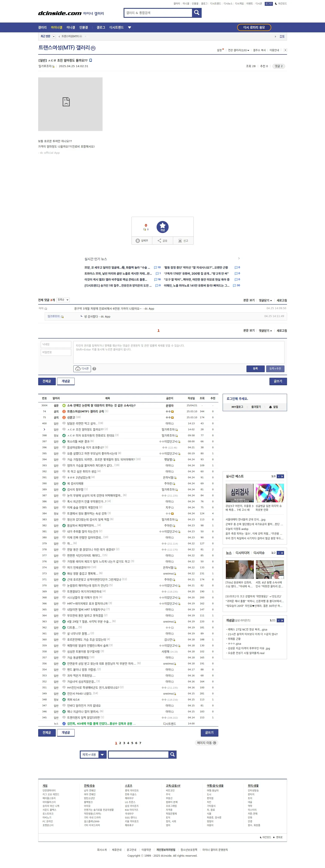
Task: Click the 다시 로터리 응모 banner button
Action: click(254, 27)
